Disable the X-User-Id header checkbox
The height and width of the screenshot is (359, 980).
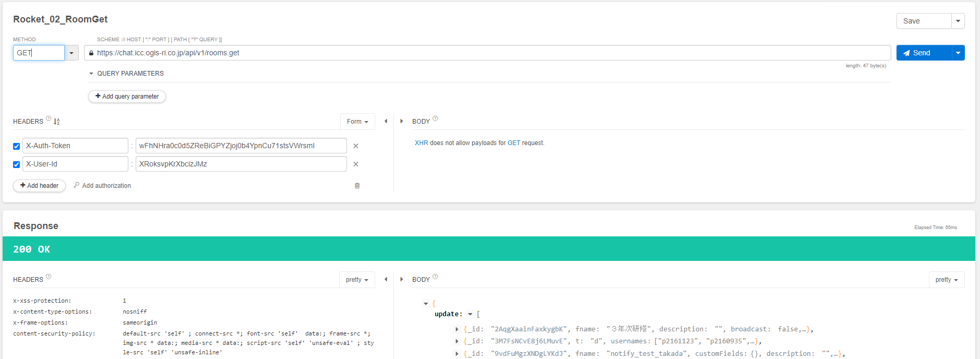pyautogui.click(x=17, y=165)
